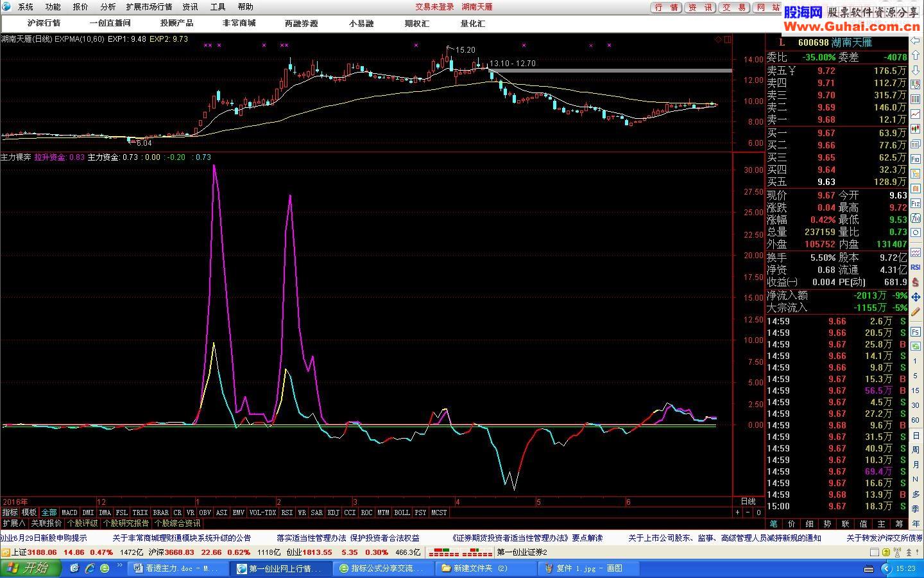Viewport: 924px width, 578px height.
Task: Switch to 30-minute period
Action: click(x=916, y=405)
